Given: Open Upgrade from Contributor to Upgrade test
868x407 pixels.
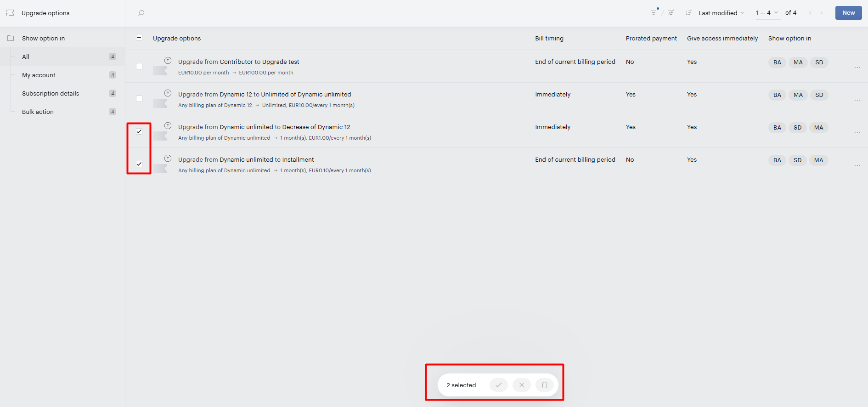Looking at the screenshot, I should click(239, 62).
